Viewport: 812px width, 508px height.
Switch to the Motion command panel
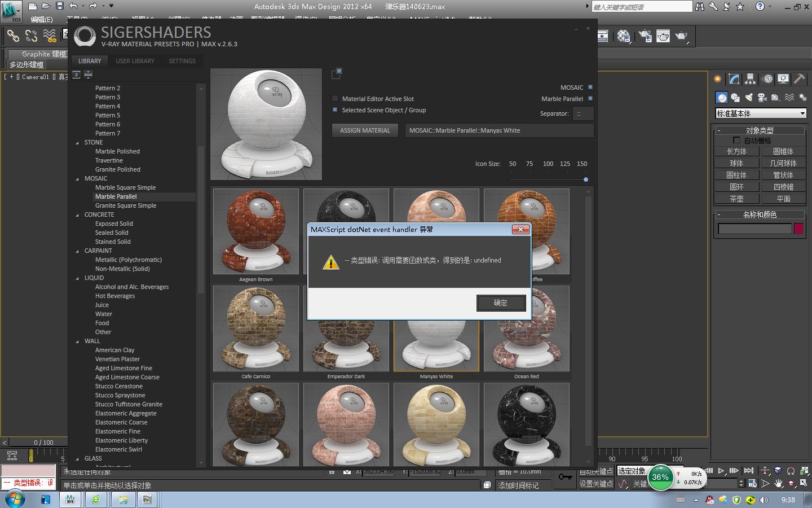(x=767, y=79)
